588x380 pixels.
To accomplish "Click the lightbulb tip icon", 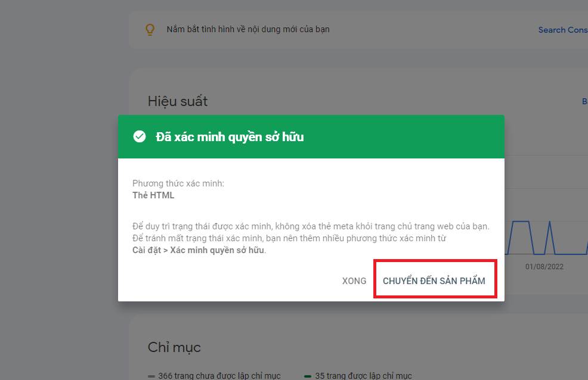I will tap(150, 29).
